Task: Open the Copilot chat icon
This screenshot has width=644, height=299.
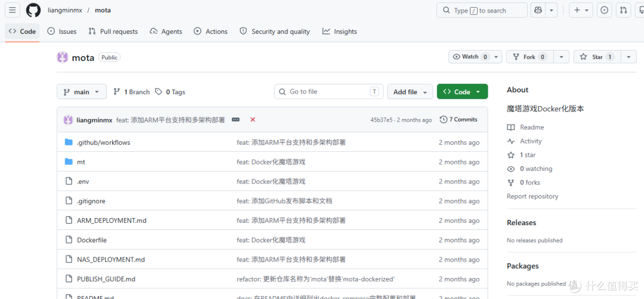Action: point(538,10)
